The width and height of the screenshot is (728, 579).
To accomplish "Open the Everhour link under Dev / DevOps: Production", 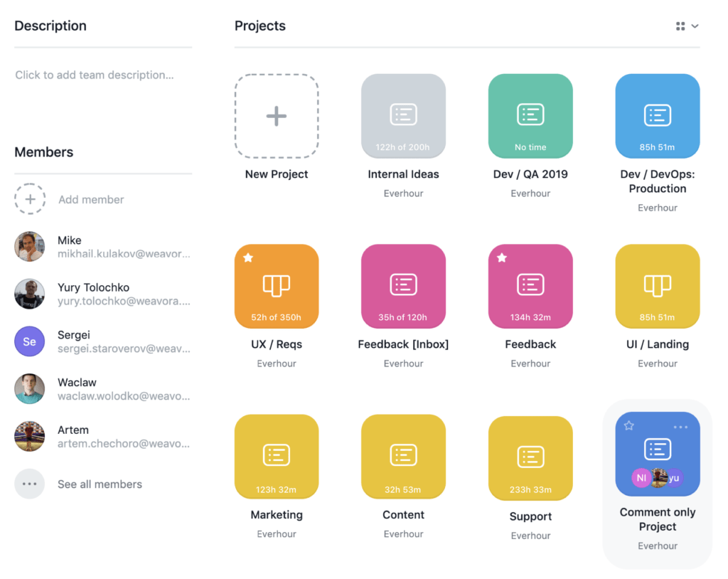I will (657, 207).
